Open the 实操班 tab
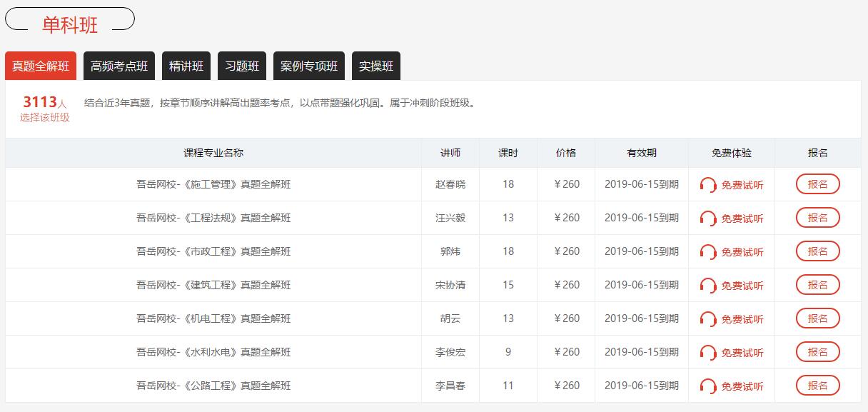The height and width of the screenshot is (412, 868). click(x=376, y=66)
